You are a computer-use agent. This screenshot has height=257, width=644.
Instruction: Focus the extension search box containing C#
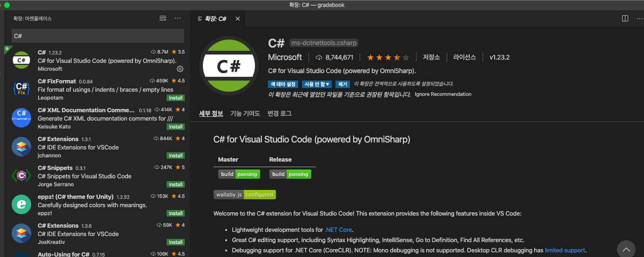98,36
